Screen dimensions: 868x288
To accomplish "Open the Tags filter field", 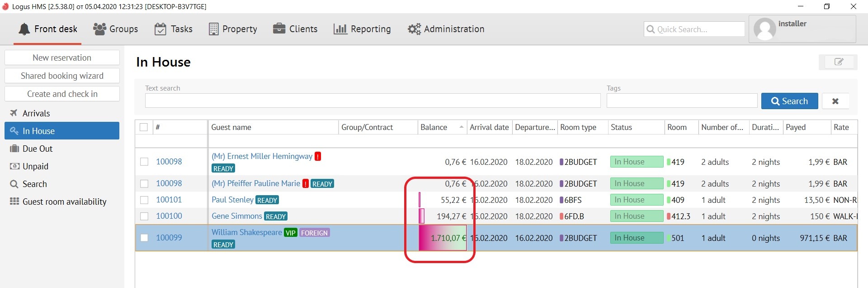I will click(682, 101).
